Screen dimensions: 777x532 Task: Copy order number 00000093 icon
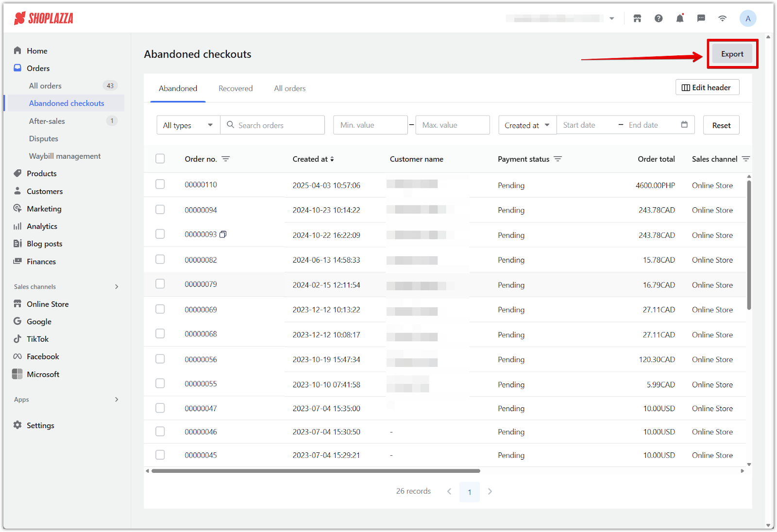click(x=223, y=234)
